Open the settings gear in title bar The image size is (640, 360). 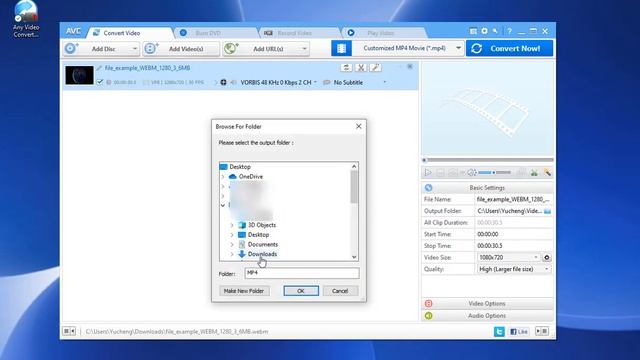click(x=484, y=31)
